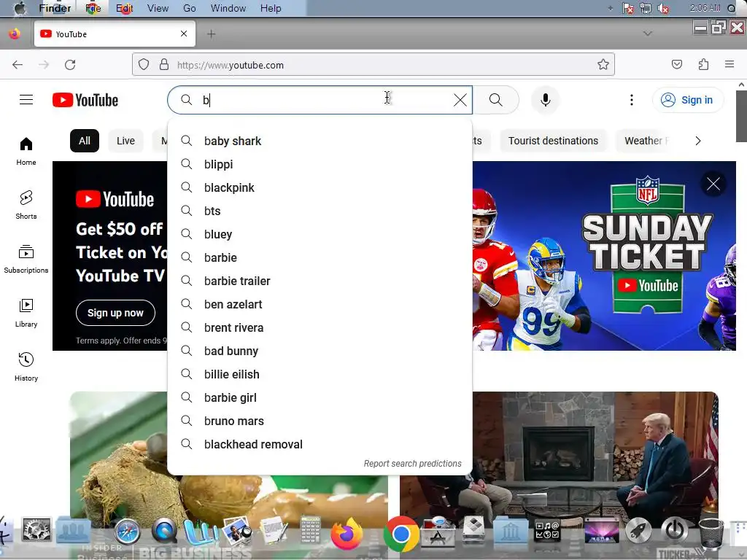Viewport: 747px width, 560px height.
Task: Choose the 'blackpink' suggestion
Action: click(x=320, y=187)
